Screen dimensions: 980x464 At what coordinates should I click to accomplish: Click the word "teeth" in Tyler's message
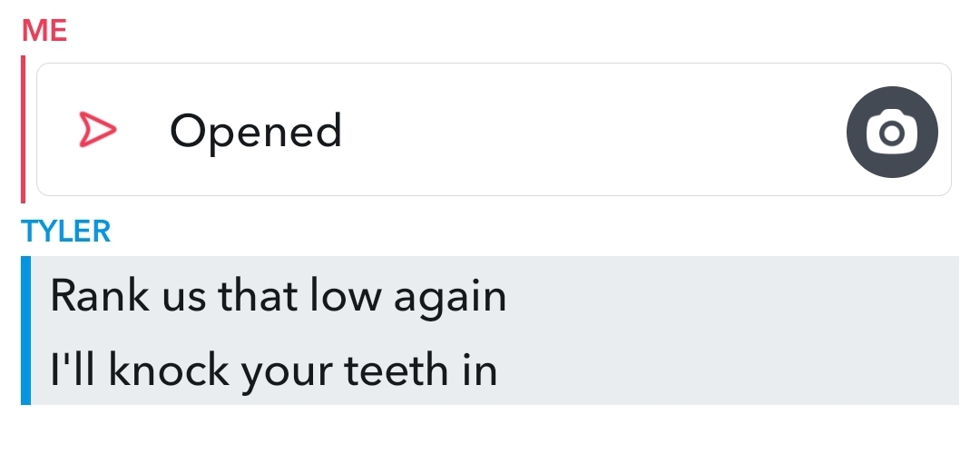tap(397, 370)
